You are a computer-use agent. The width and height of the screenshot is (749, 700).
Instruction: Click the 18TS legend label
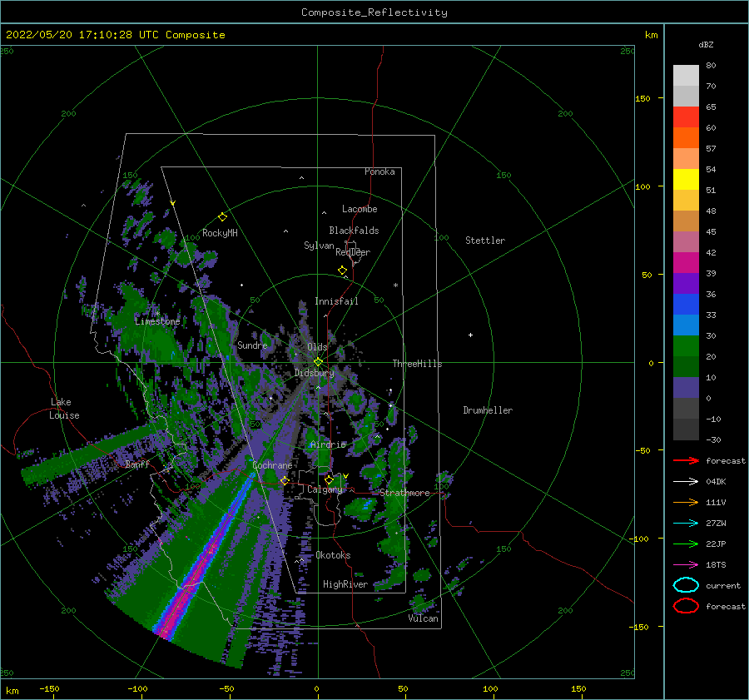click(x=716, y=565)
